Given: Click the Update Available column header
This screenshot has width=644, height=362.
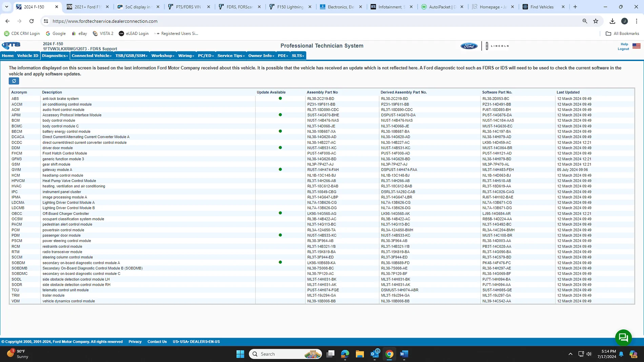Looking at the screenshot, I should tap(271, 92).
